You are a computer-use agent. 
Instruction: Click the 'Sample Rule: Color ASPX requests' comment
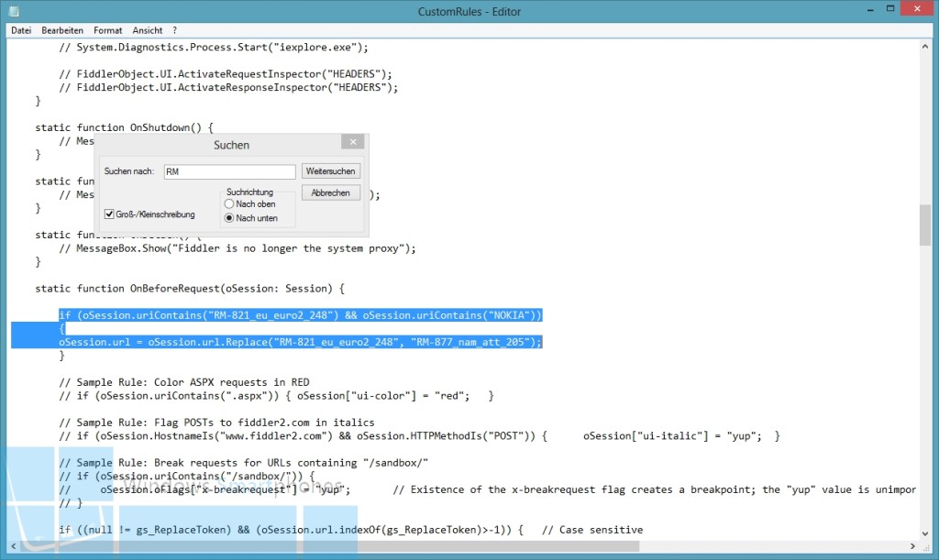tap(183, 382)
